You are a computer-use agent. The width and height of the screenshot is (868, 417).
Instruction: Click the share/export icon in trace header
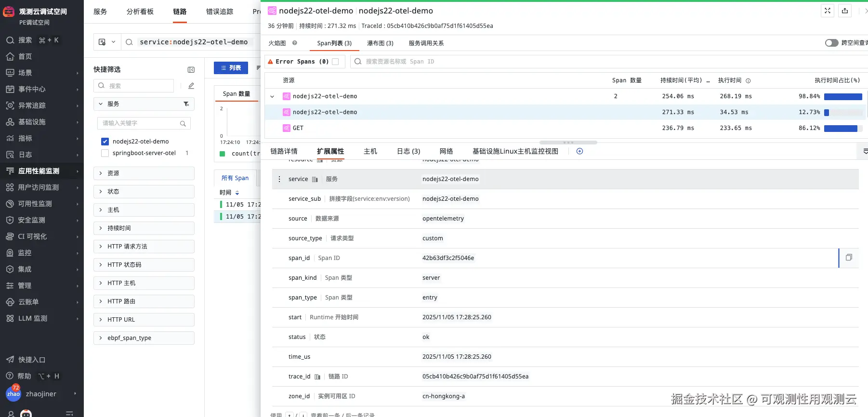[845, 11]
